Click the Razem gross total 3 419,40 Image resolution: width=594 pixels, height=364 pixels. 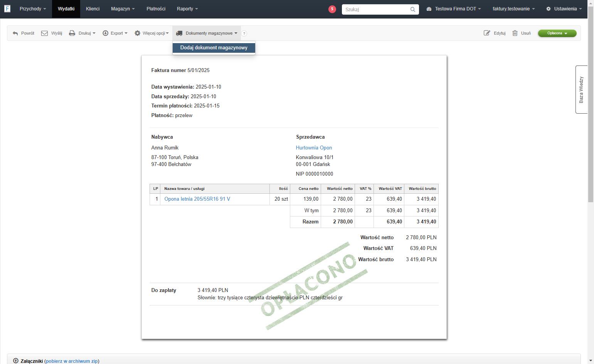pyautogui.click(x=426, y=222)
